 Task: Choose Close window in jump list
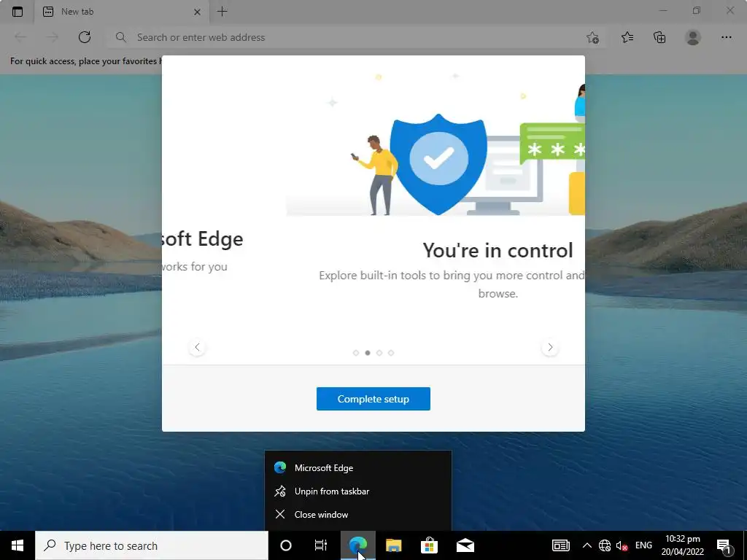tap(357, 514)
